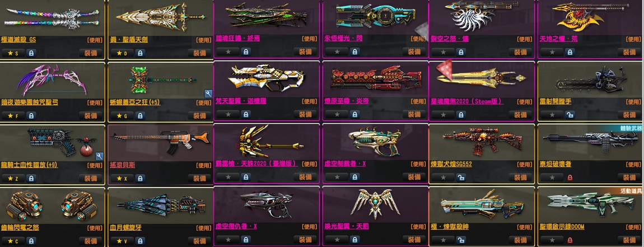Click the open padlock icon for 極・煉獄殺神
This screenshot has height=247, width=644.
click(x=461, y=240)
